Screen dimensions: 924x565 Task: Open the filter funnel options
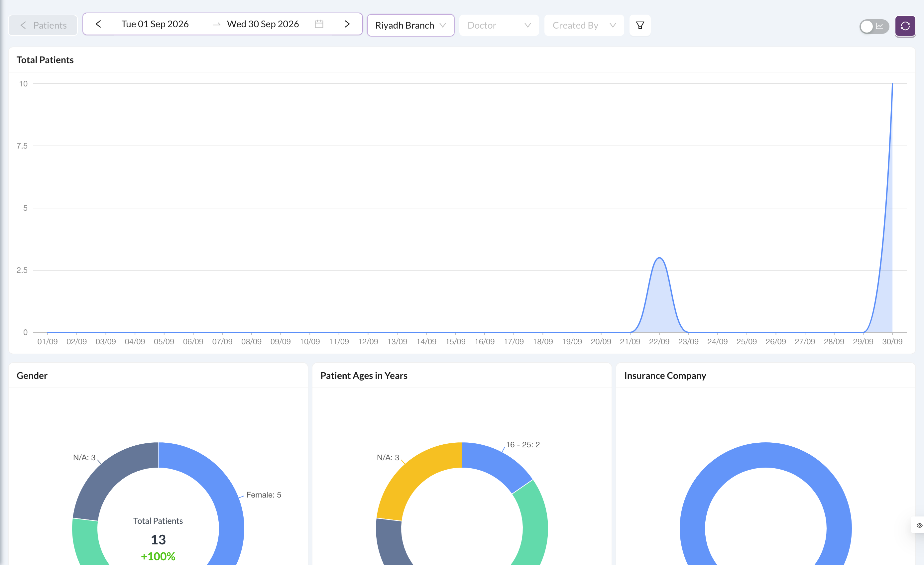(x=640, y=25)
